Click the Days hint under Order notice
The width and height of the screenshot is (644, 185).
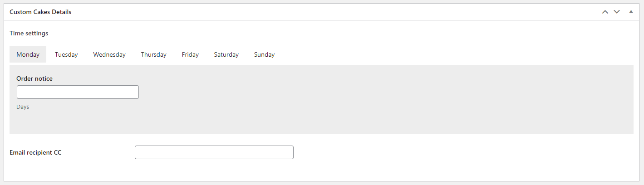[x=23, y=107]
